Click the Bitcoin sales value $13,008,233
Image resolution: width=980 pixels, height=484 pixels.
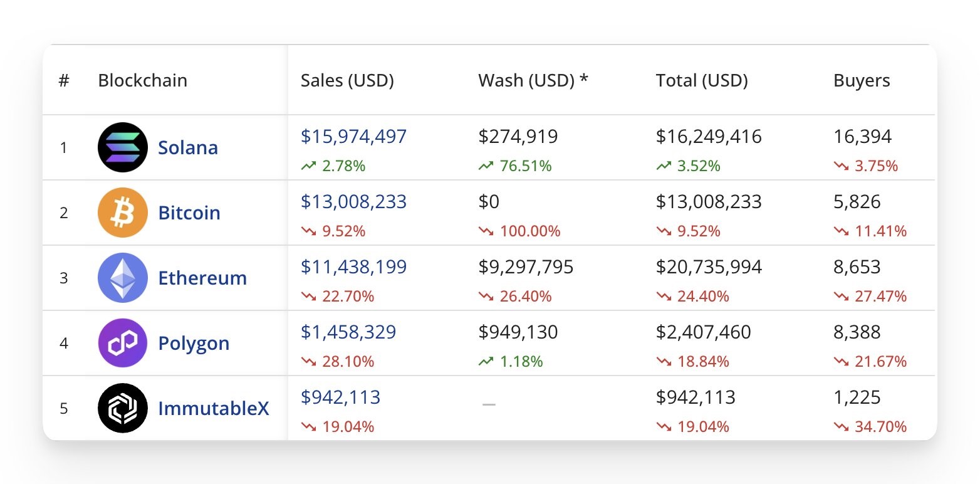353,201
